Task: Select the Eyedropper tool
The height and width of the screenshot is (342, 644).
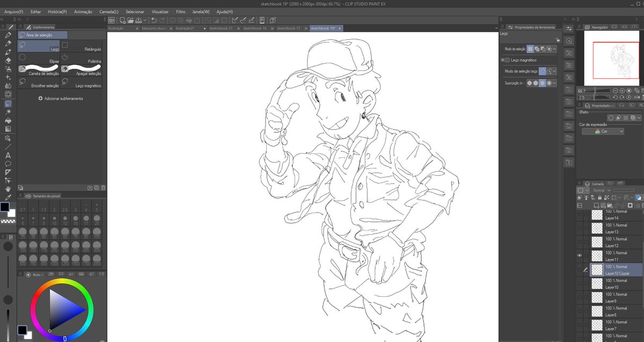Action: [8, 197]
